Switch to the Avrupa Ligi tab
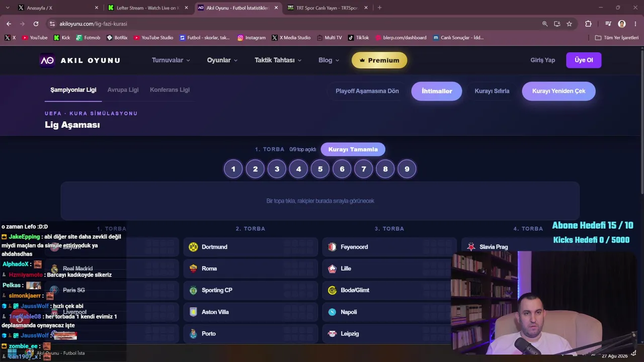The image size is (644, 362). (123, 90)
